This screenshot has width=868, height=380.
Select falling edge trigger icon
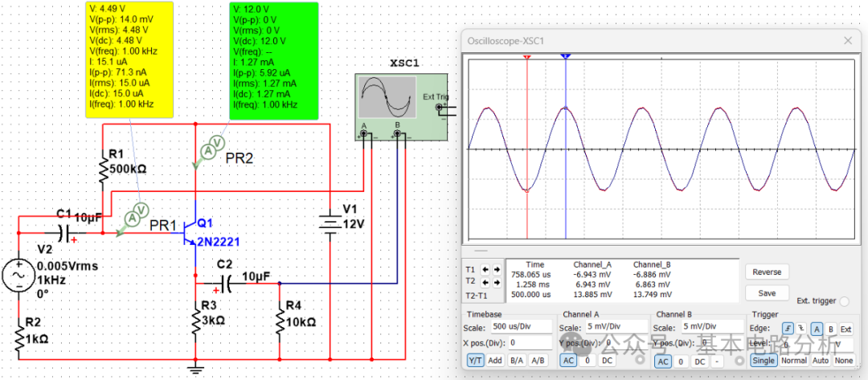pos(800,329)
